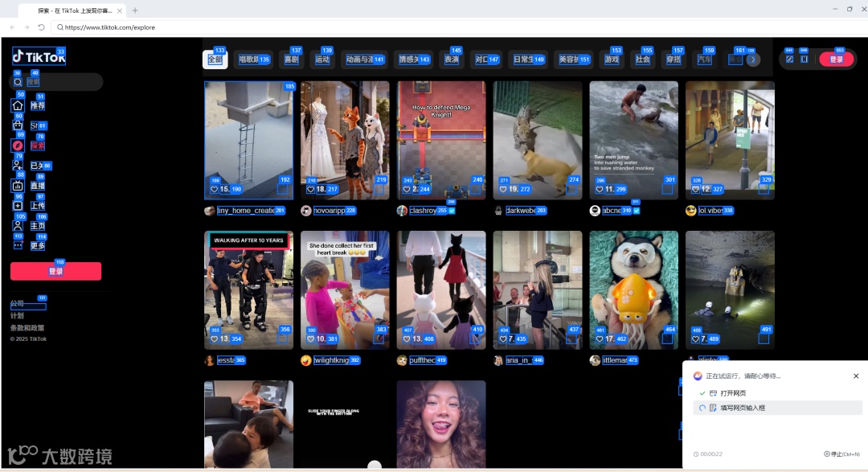The width and height of the screenshot is (868, 472).
Task: Click heart icon on clashroyale video
Action: pyautogui.click(x=407, y=190)
